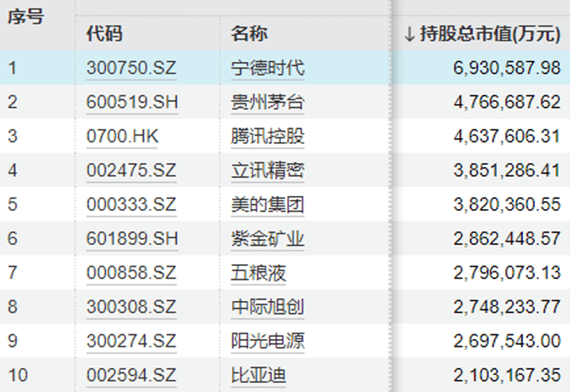Select 美的集团 stock name
570x392 pixels.
(266, 205)
